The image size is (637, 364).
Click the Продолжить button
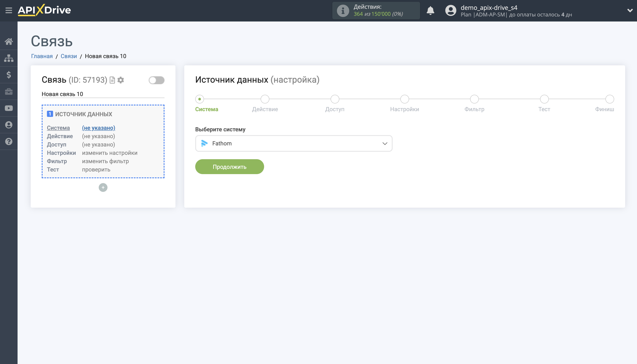[x=229, y=166]
